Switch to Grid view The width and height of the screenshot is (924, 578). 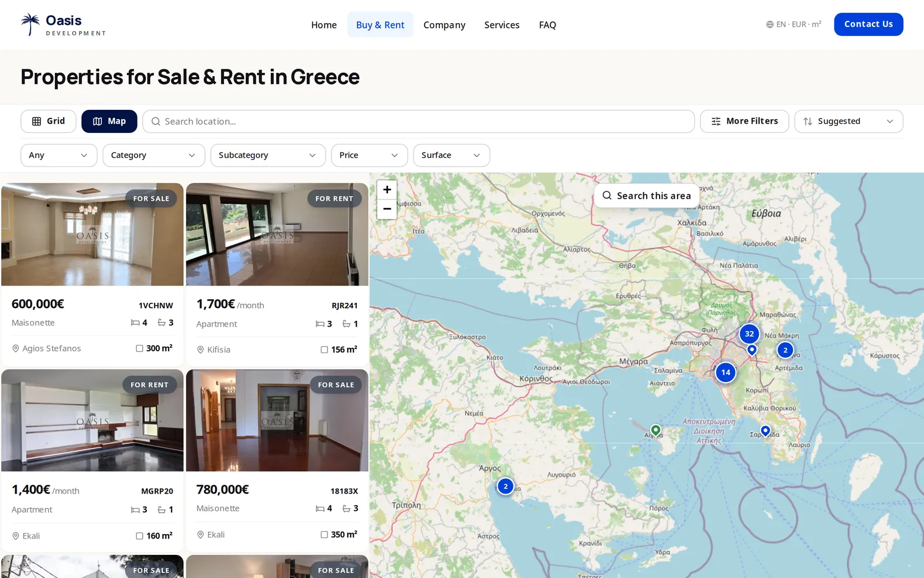pos(49,121)
